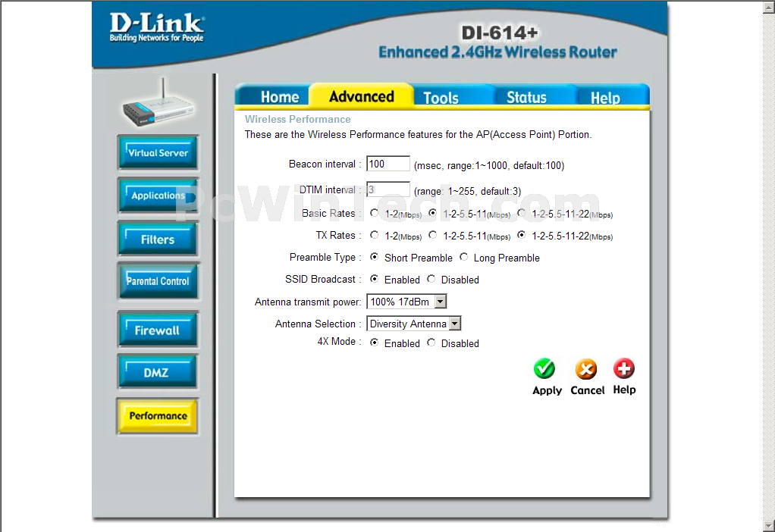Open Parental Control settings
The width and height of the screenshot is (775, 532).
(x=158, y=281)
